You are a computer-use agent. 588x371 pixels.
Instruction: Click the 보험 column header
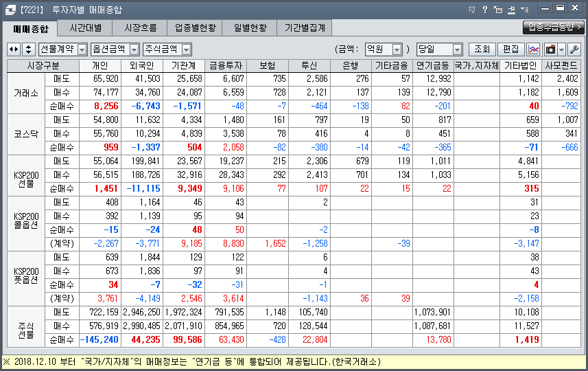point(268,66)
